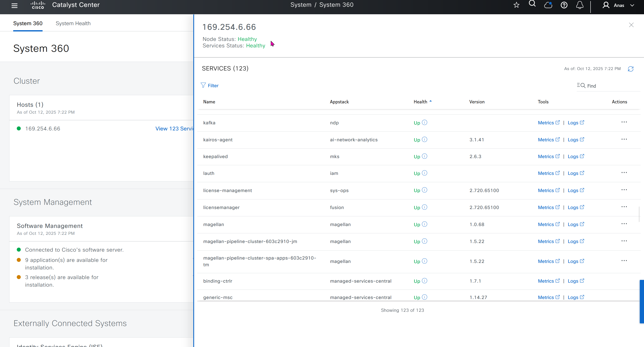The height and width of the screenshot is (347, 644).
Task: Click the cloud status icon
Action: (x=548, y=5)
